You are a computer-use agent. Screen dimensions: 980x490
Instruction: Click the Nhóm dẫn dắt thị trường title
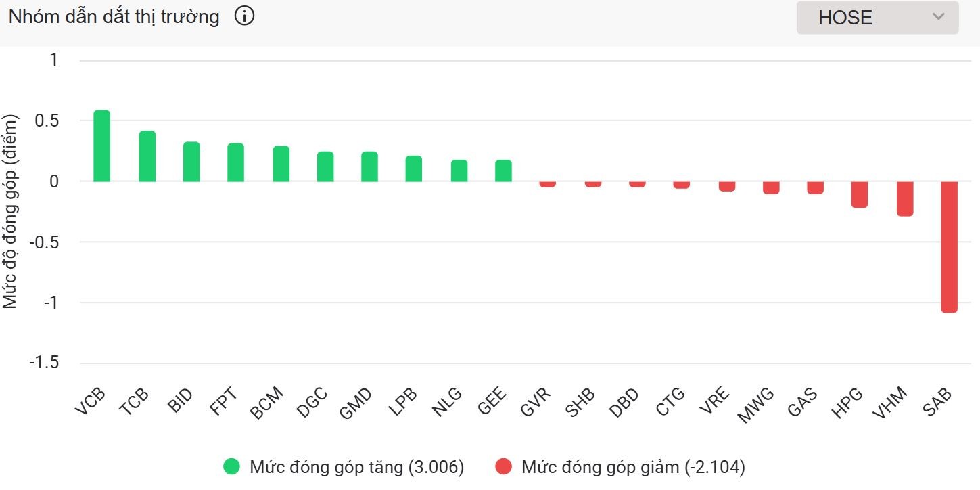coord(114,17)
